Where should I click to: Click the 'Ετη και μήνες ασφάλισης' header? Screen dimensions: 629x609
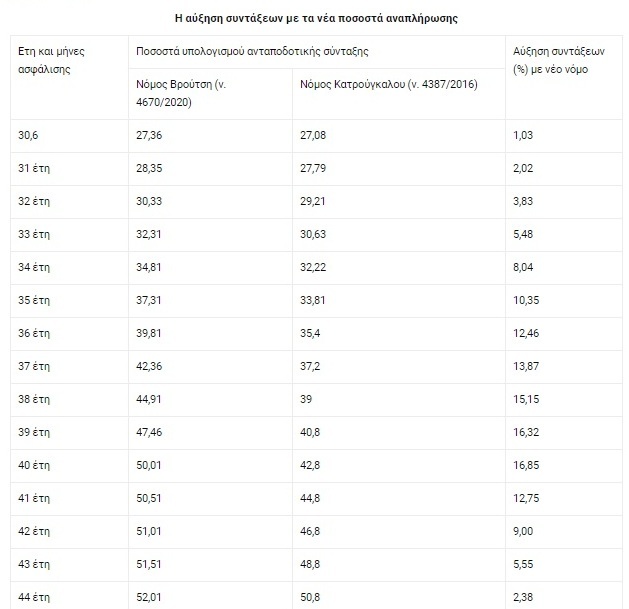tap(52, 59)
